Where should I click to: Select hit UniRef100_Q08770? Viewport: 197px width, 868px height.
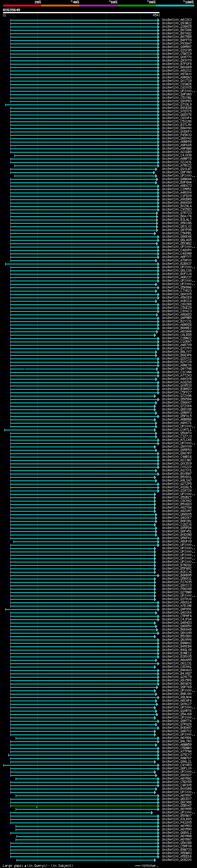[177, 57]
